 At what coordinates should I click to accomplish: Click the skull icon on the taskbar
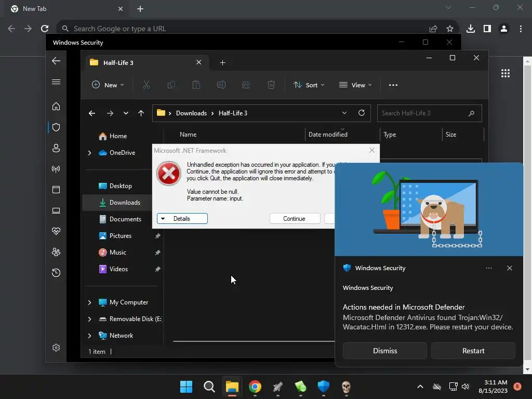tap(346, 387)
